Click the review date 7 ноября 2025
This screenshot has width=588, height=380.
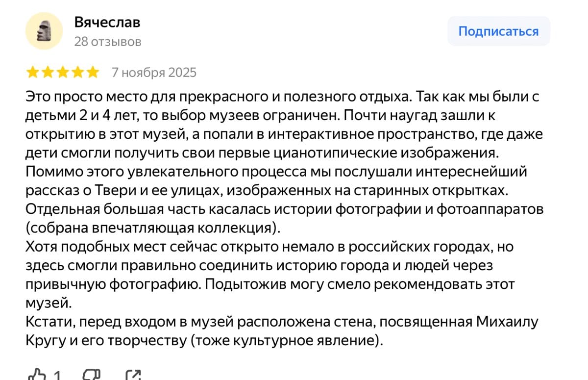coord(154,73)
